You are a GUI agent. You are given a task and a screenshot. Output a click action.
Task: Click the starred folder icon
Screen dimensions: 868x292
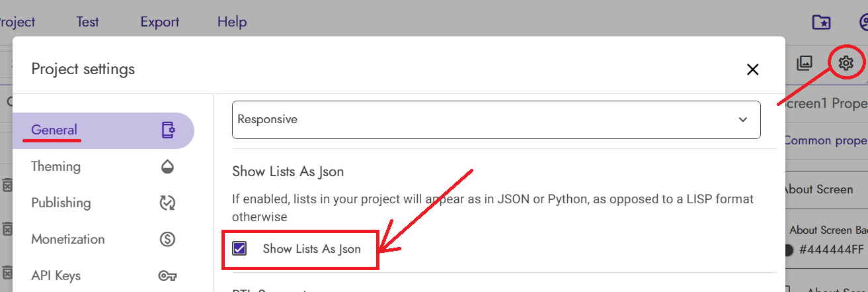pyautogui.click(x=821, y=22)
